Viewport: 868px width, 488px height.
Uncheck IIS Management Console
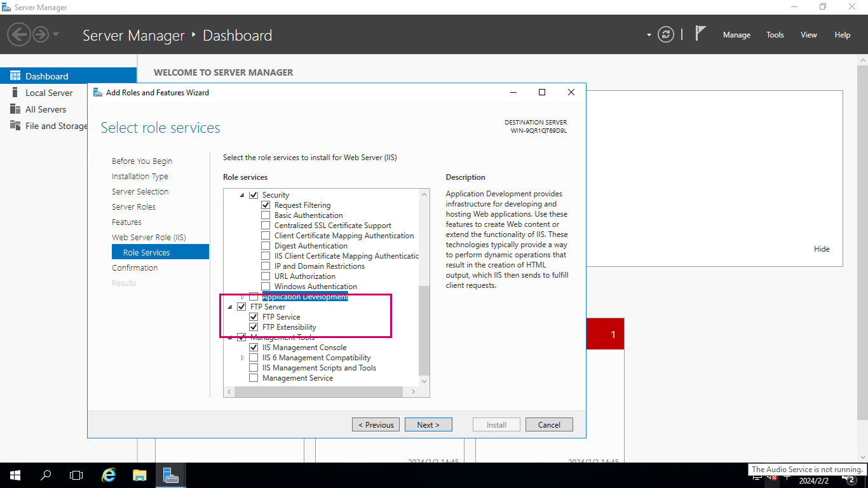click(254, 348)
